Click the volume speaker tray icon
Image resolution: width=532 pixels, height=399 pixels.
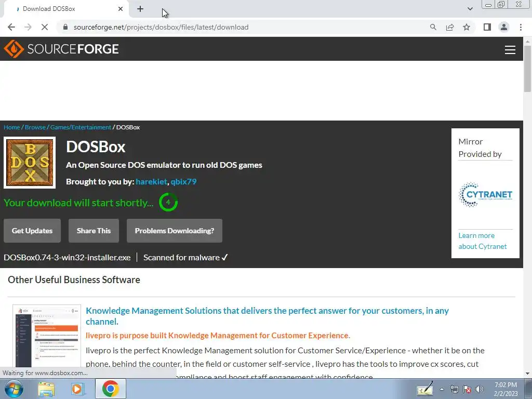click(x=480, y=389)
